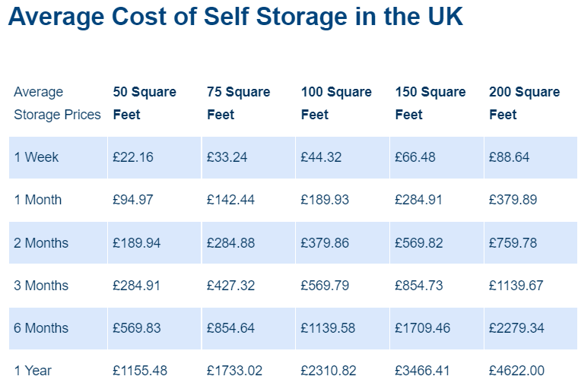The height and width of the screenshot is (392, 578).
Task: Click the 1 Year row label
Action: pos(33,371)
